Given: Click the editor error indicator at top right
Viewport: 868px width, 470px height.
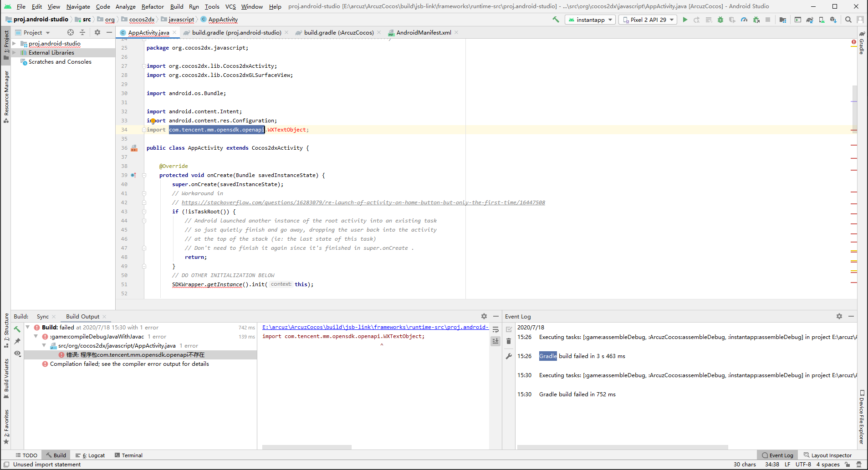Looking at the screenshot, I should [x=854, y=42].
